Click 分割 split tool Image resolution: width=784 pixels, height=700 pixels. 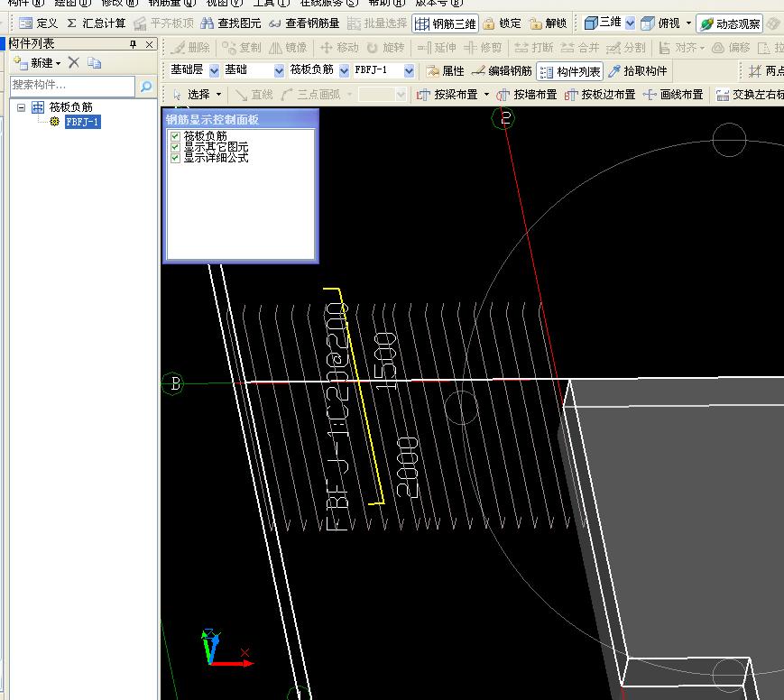pos(625,48)
